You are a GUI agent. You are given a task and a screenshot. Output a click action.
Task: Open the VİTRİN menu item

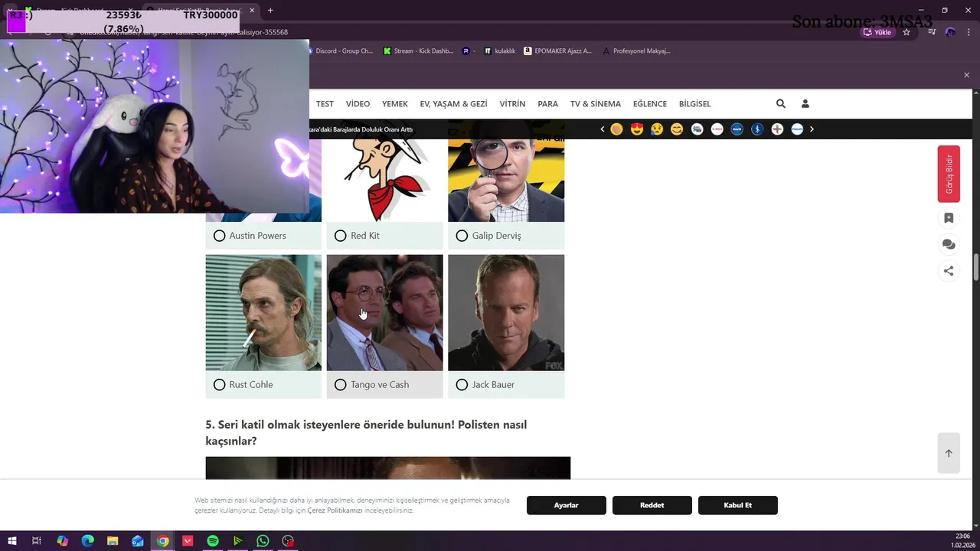coord(512,103)
